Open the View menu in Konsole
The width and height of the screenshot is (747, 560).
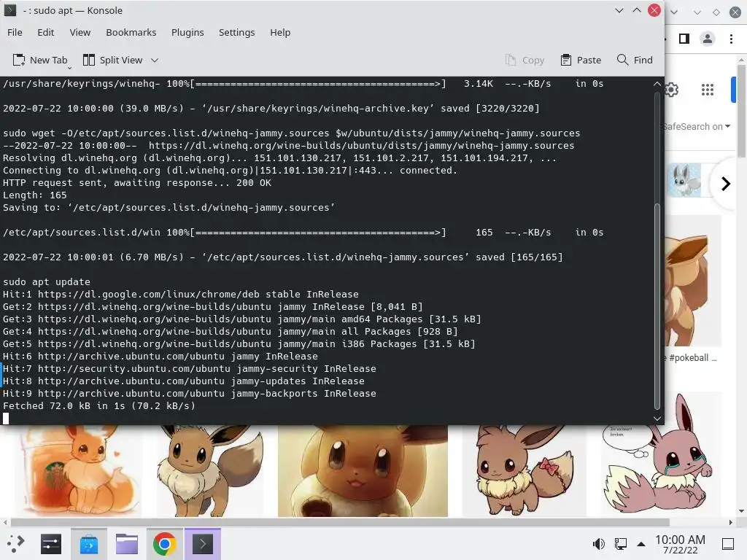[x=80, y=32]
